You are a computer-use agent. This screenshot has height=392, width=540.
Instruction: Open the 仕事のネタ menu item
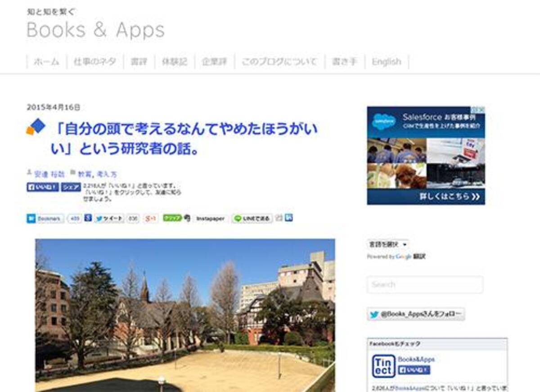[94, 62]
